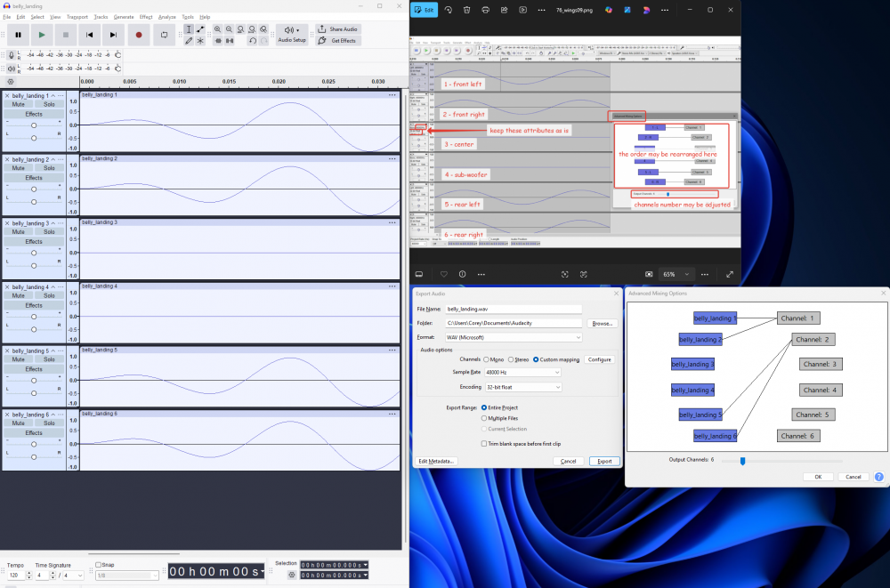The width and height of the screenshot is (890, 588).
Task: Select the Draw pencil tool
Action: click(x=189, y=41)
